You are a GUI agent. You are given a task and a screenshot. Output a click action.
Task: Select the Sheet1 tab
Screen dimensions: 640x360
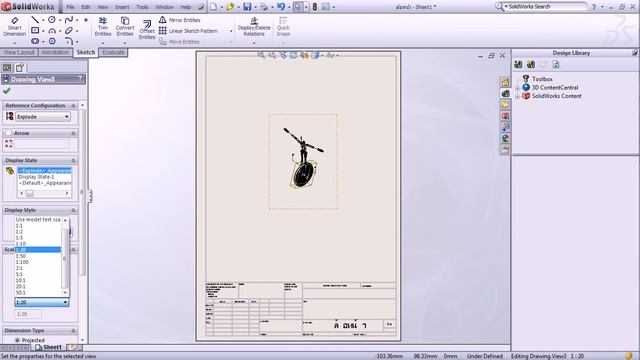pos(48,347)
